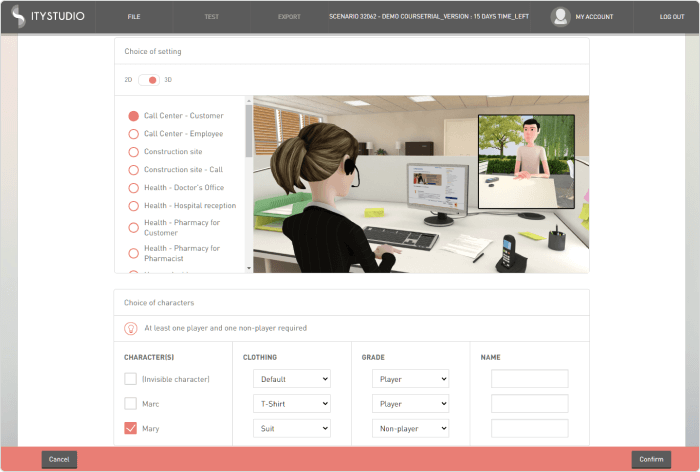Uncheck the Mary character checkbox

(x=130, y=428)
